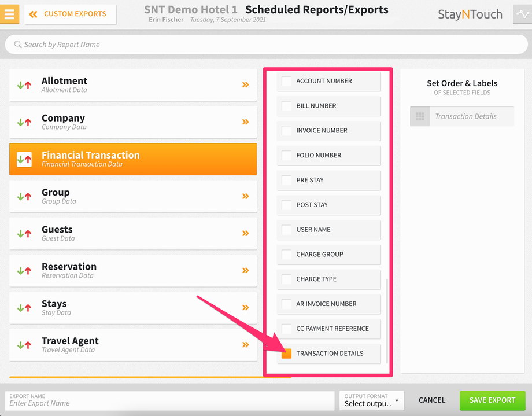Grab the Transaction Details drag handle icon
The height and width of the screenshot is (416, 532).
(420, 116)
